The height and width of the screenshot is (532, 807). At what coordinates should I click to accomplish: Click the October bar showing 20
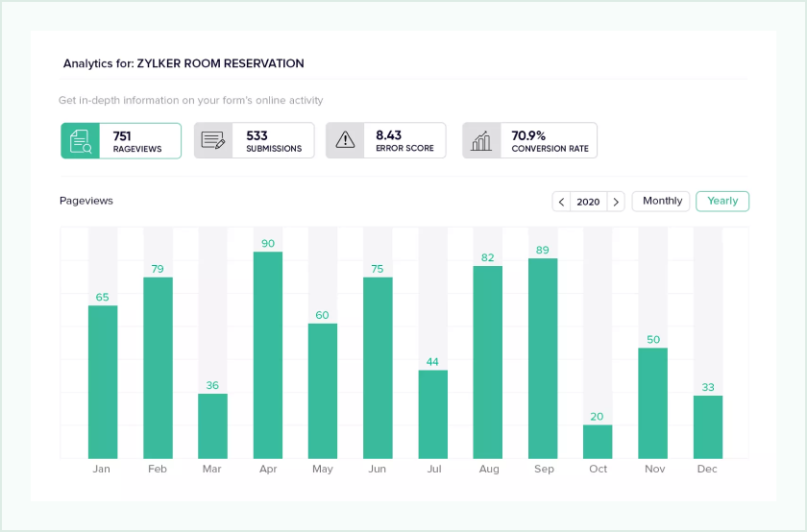[598, 442]
